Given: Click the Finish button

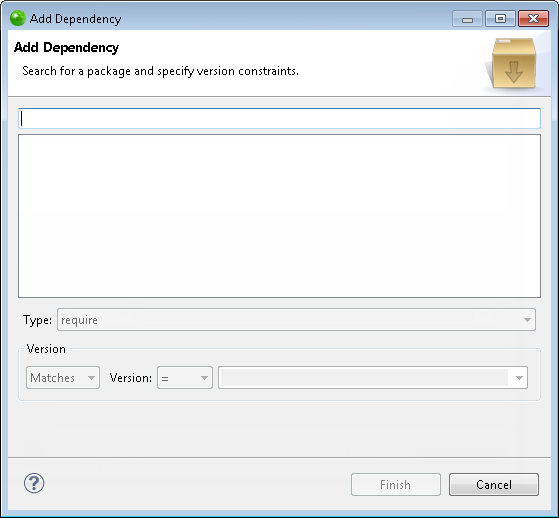Looking at the screenshot, I should (396, 484).
